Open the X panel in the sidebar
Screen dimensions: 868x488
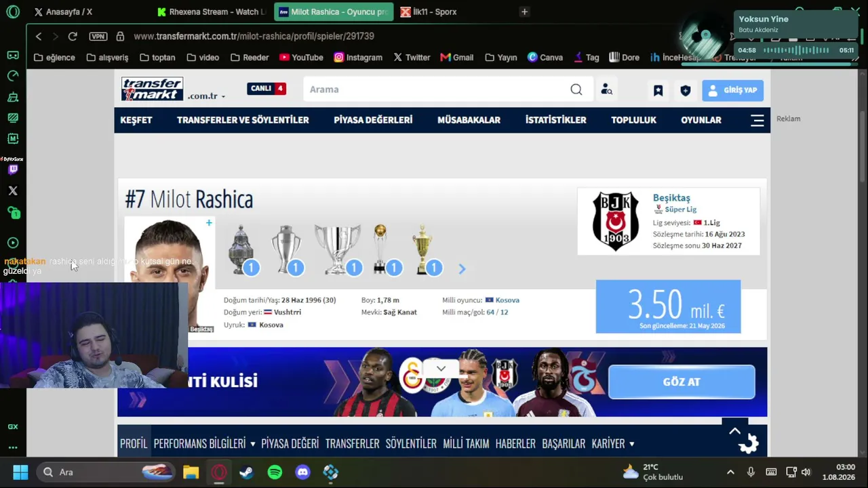pyautogui.click(x=13, y=191)
